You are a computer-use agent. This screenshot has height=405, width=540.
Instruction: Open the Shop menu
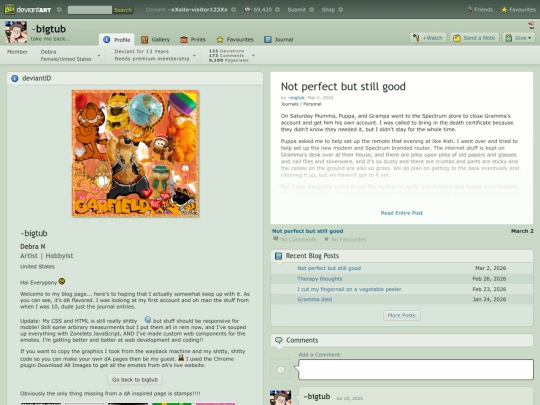tap(328, 10)
